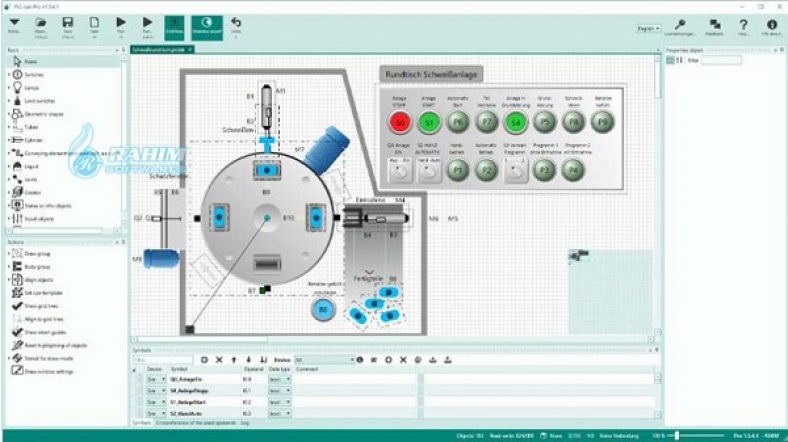The image size is (788, 442).
Task: Switch to the Symbols bottom tab
Action: [x=141, y=423]
